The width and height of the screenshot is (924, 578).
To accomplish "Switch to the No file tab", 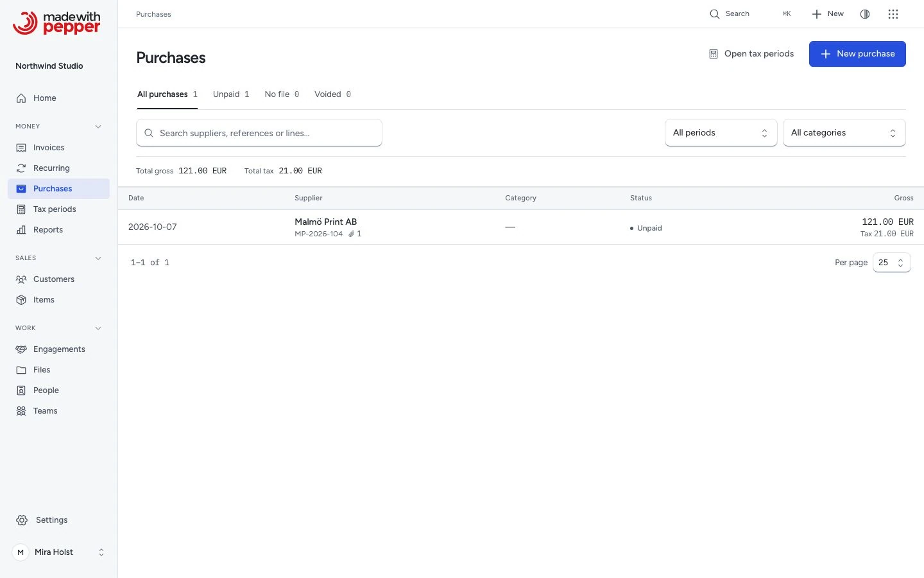I will click(x=282, y=94).
